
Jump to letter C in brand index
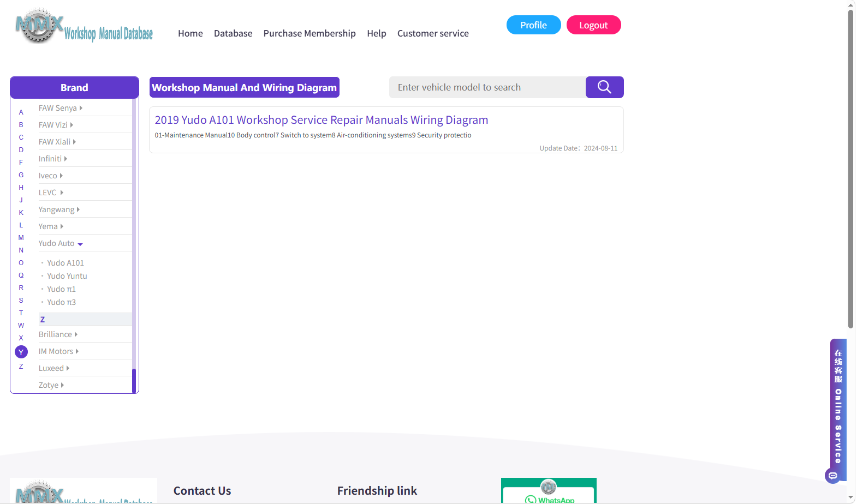(21, 137)
